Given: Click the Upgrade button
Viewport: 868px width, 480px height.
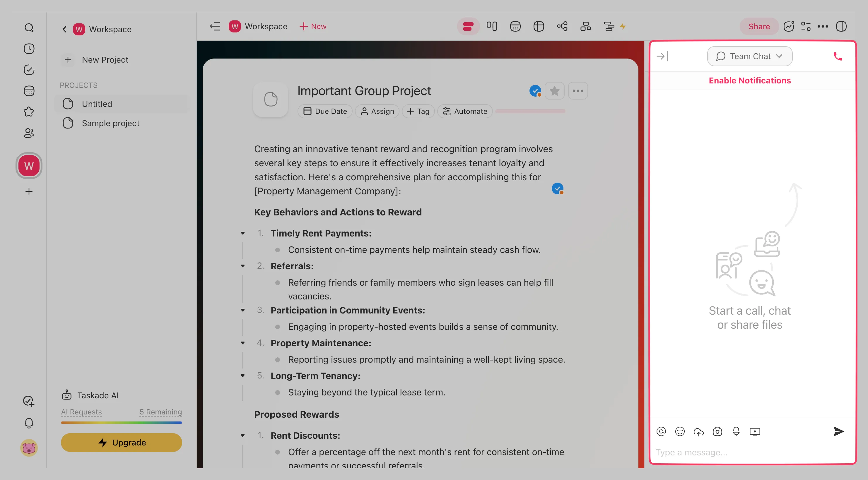Looking at the screenshot, I should [x=121, y=442].
